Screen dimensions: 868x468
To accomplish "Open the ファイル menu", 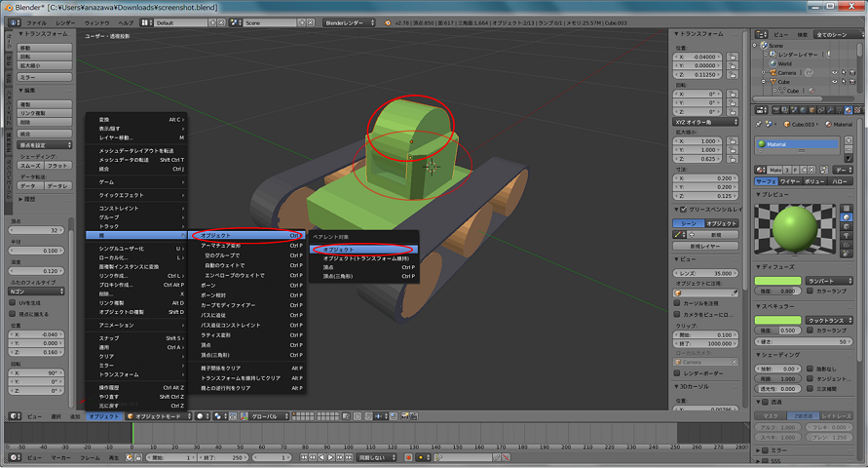I will (x=36, y=20).
